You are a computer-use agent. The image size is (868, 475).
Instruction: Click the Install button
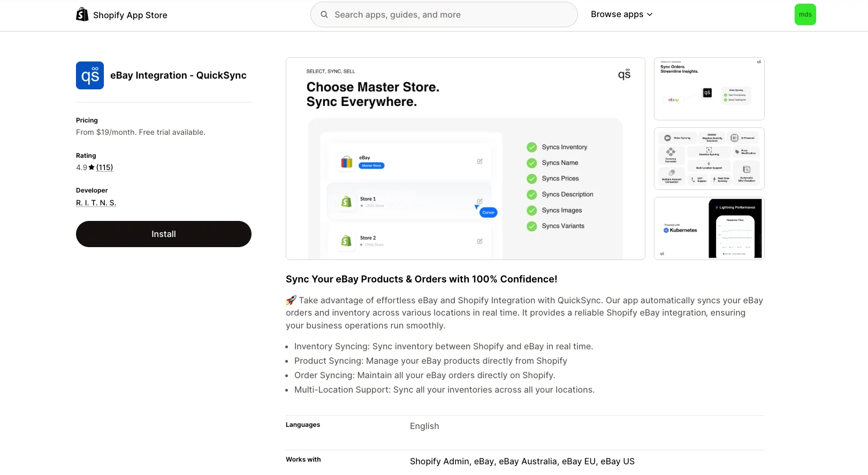(164, 234)
